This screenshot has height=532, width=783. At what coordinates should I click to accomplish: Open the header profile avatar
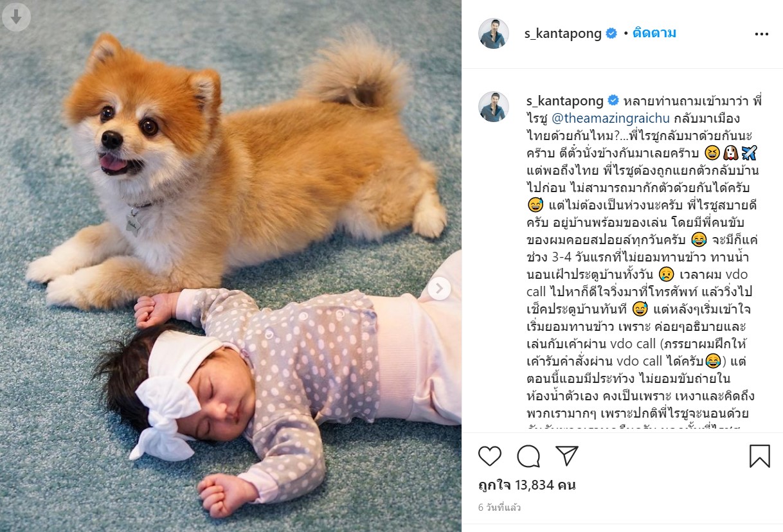[x=494, y=33]
